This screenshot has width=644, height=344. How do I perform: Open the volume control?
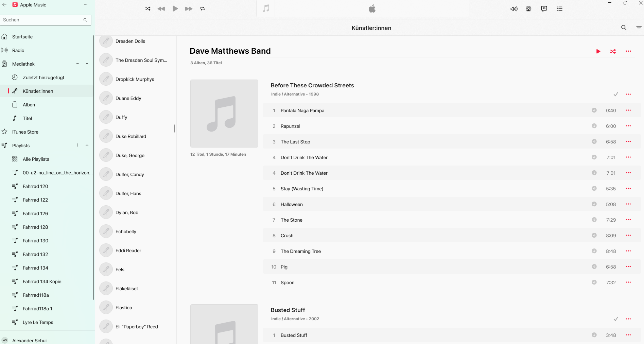pos(514,9)
